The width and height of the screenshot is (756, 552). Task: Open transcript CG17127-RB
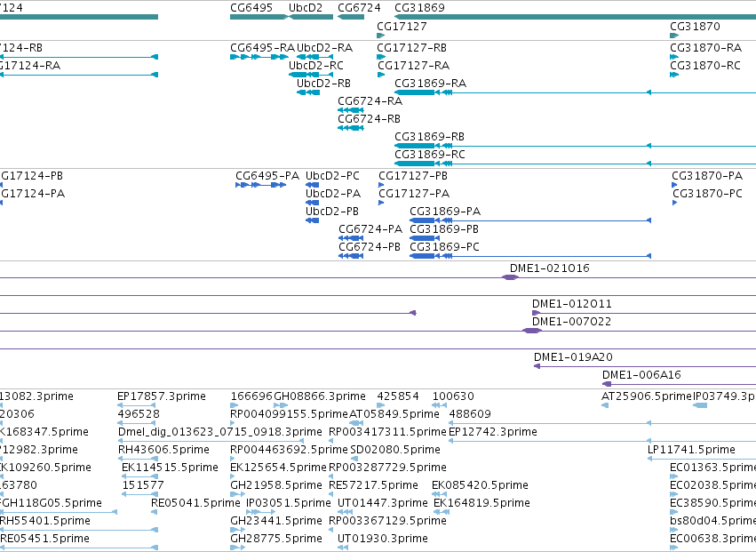[x=411, y=48]
